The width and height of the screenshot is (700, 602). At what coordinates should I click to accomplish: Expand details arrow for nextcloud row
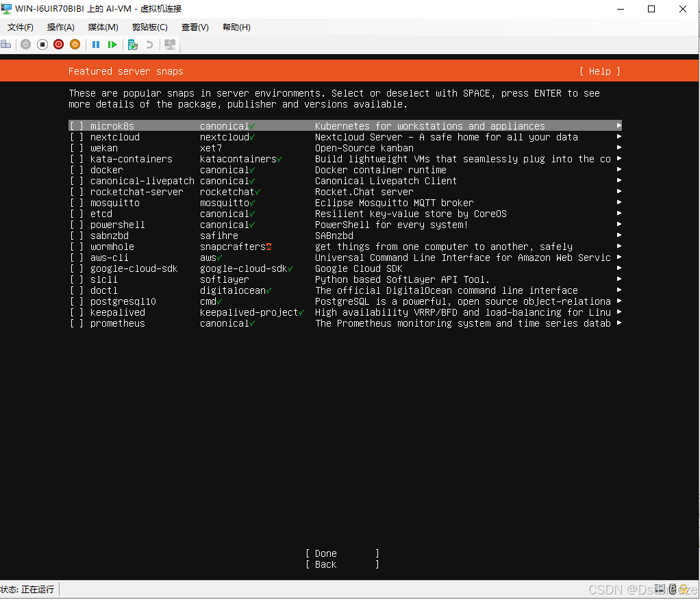(x=618, y=136)
